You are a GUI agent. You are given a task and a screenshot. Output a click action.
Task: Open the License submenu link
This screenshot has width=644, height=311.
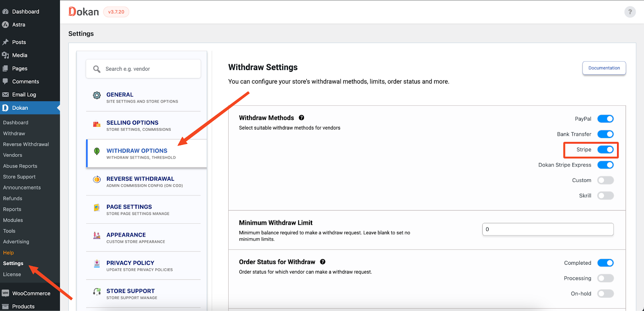pyautogui.click(x=12, y=274)
